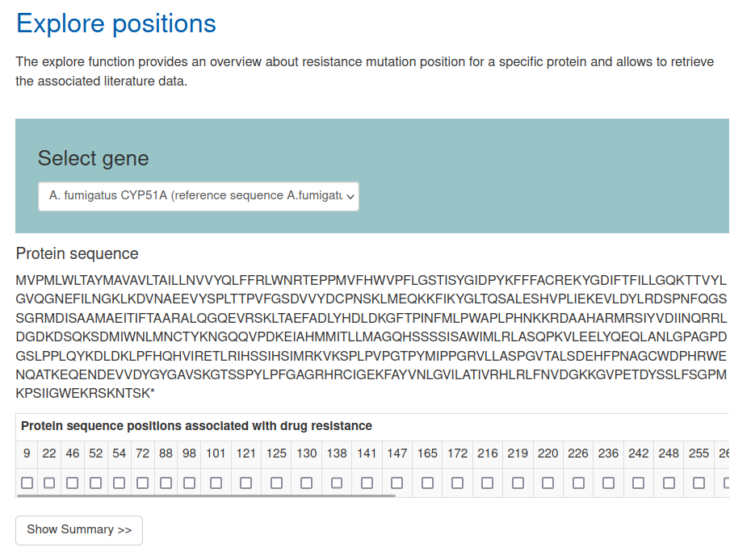Open the Select gene dropdown
Image resolution: width=751 pixels, height=560 pixels.
(199, 196)
